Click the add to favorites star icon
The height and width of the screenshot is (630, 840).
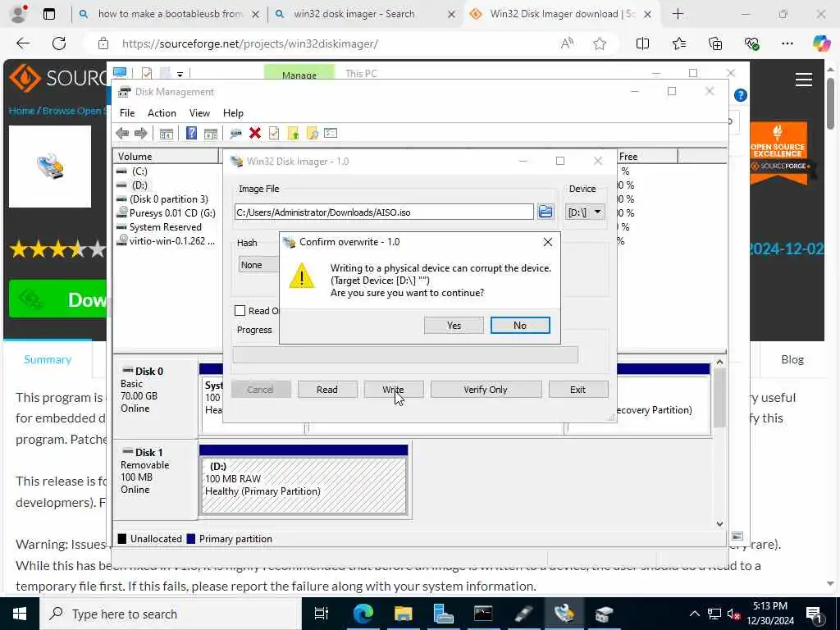(x=600, y=43)
